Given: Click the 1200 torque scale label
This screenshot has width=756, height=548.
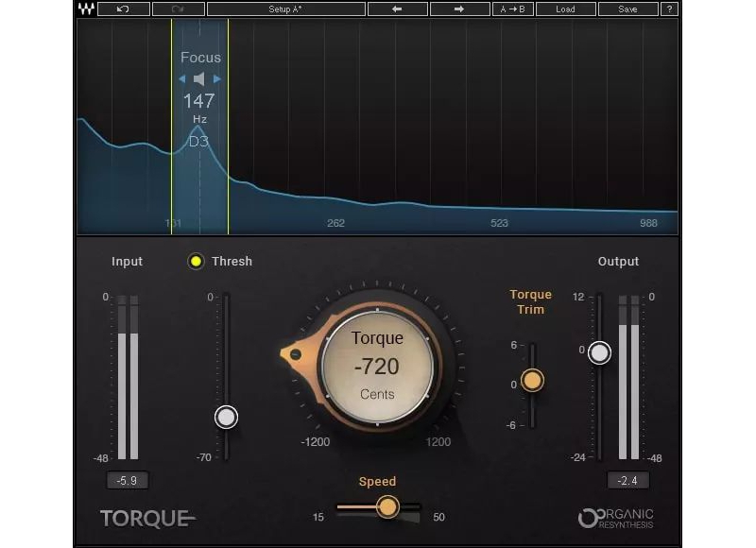Looking at the screenshot, I should pyautogui.click(x=438, y=442).
